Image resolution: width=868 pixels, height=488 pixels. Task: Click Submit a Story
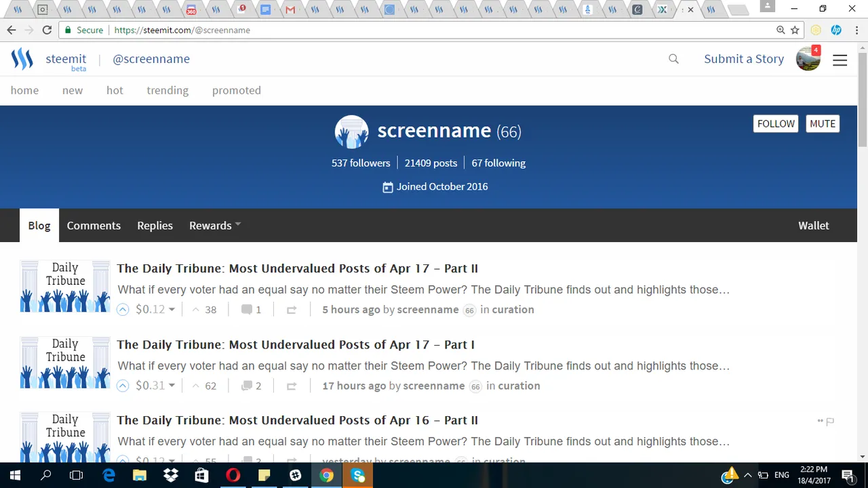[744, 59]
